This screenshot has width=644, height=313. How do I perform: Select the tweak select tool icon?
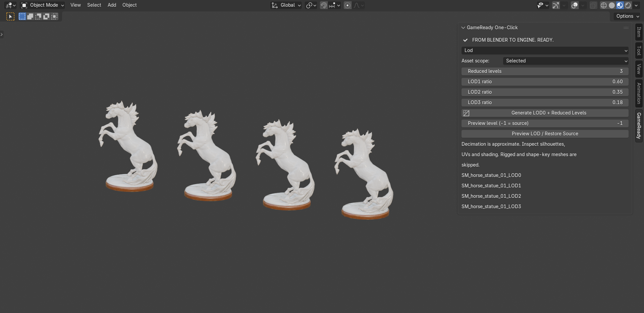click(10, 16)
